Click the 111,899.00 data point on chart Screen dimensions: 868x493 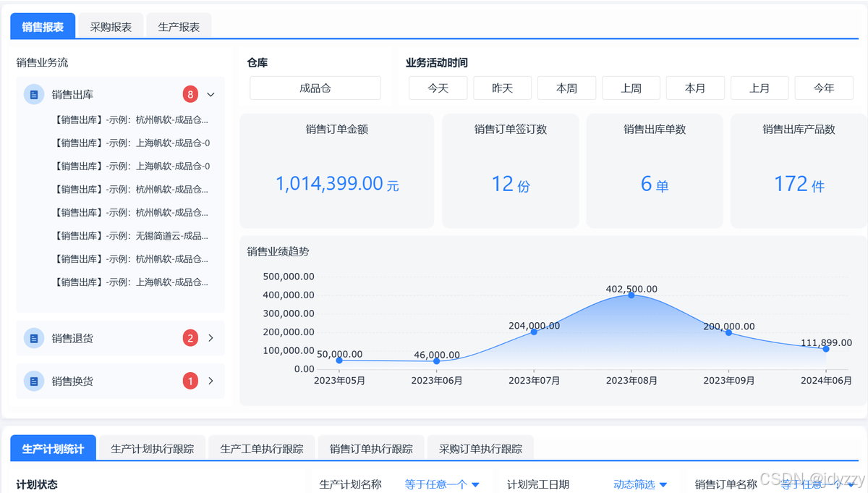pos(826,348)
